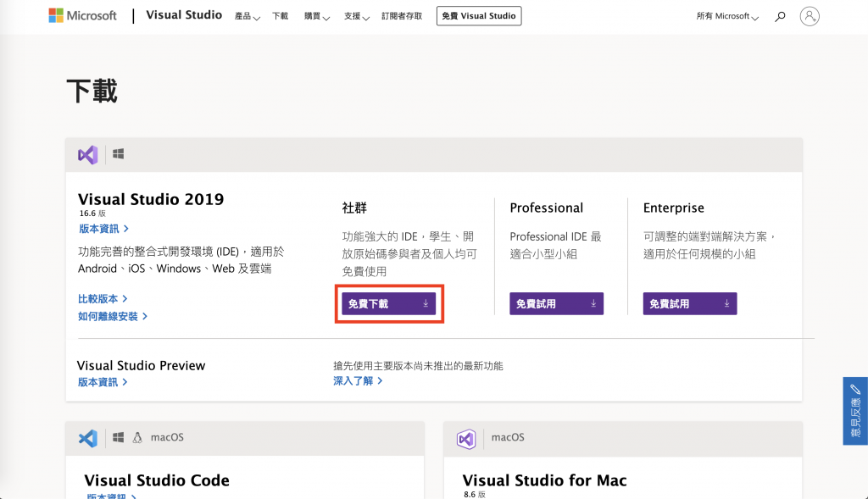This screenshot has width=868, height=499.
Task: Open the 比較版本 link
Action: (x=103, y=299)
